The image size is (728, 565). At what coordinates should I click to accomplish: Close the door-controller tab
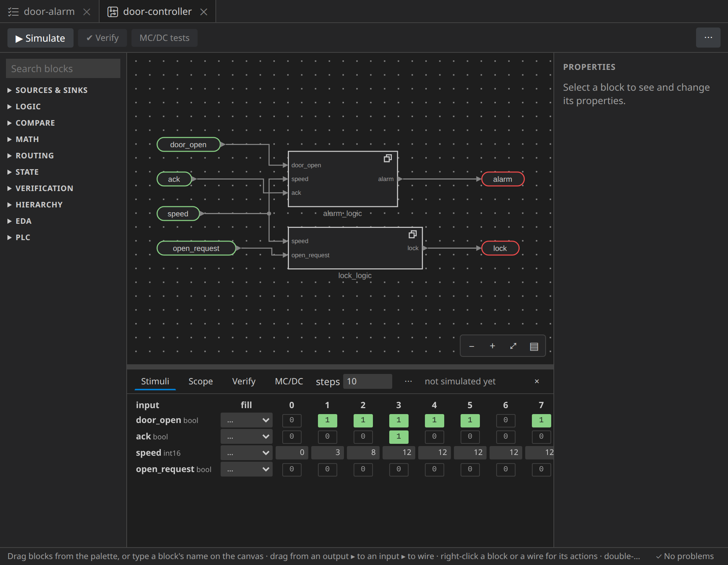point(204,12)
